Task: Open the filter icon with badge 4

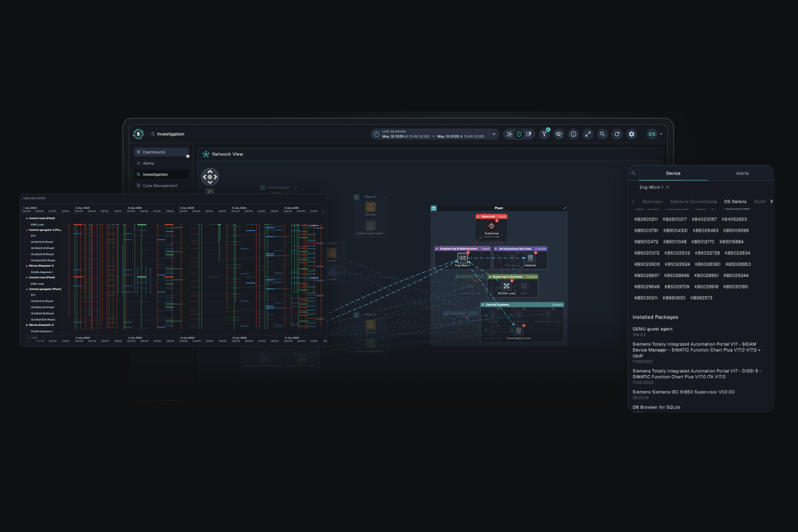Action: click(544, 134)
